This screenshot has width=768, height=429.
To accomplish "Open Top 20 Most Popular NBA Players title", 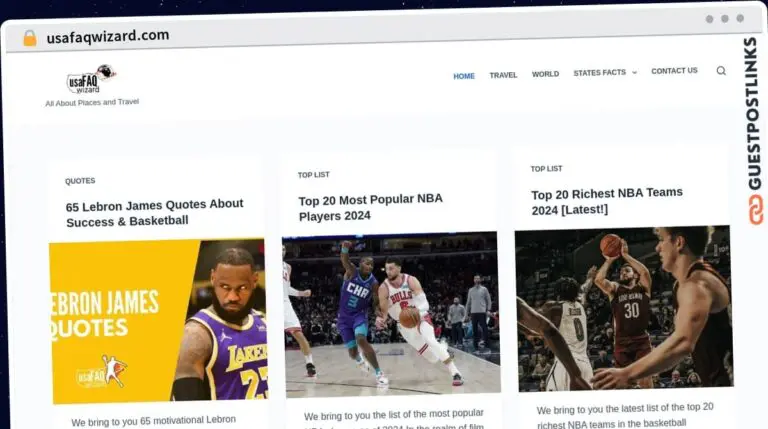I will pos(370,207).
